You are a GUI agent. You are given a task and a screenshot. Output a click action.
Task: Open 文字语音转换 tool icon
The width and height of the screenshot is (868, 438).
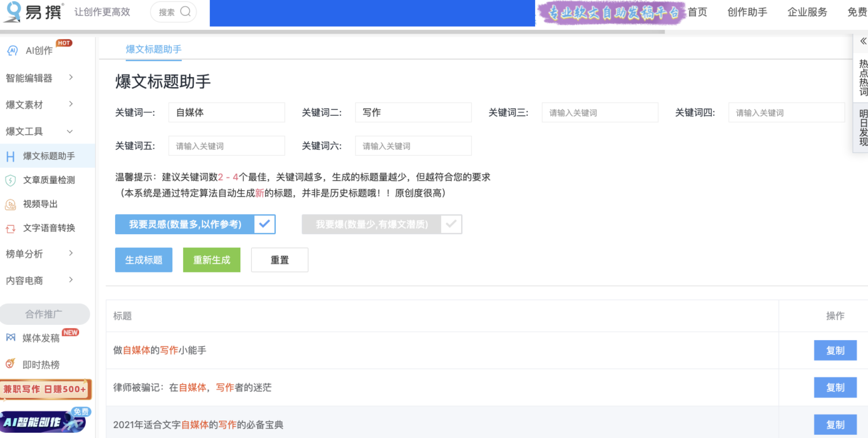click(x=10, y=228)
